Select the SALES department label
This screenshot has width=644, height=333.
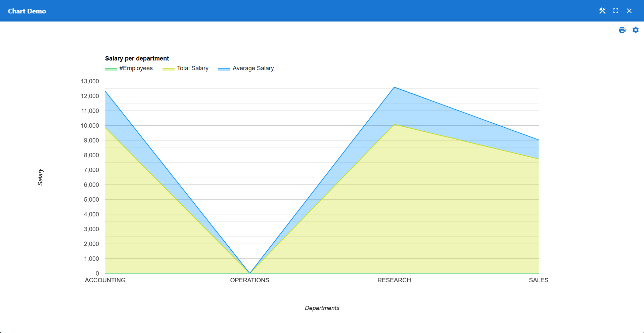pos(539,280)
